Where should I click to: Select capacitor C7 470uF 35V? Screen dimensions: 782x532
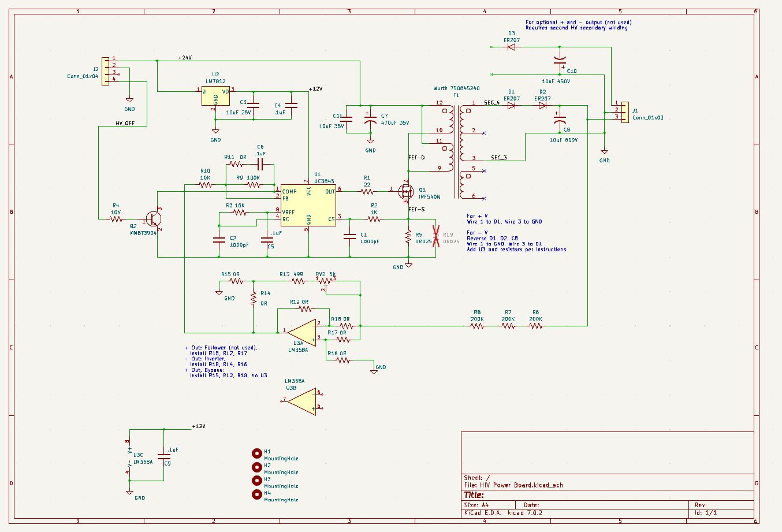point(370,120)
